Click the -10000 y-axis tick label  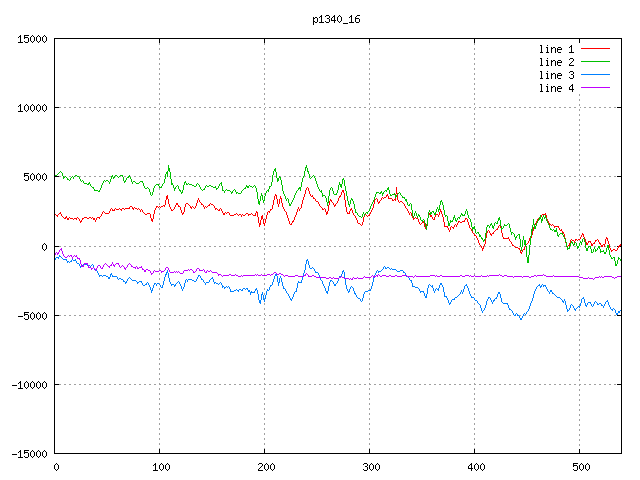pyautogui.click(x=28, y=384)
